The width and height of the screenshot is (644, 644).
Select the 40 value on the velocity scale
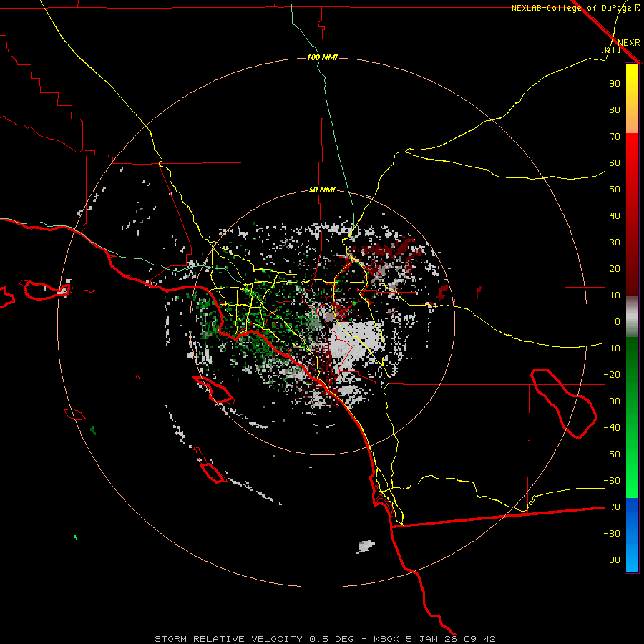pos(615,215)
